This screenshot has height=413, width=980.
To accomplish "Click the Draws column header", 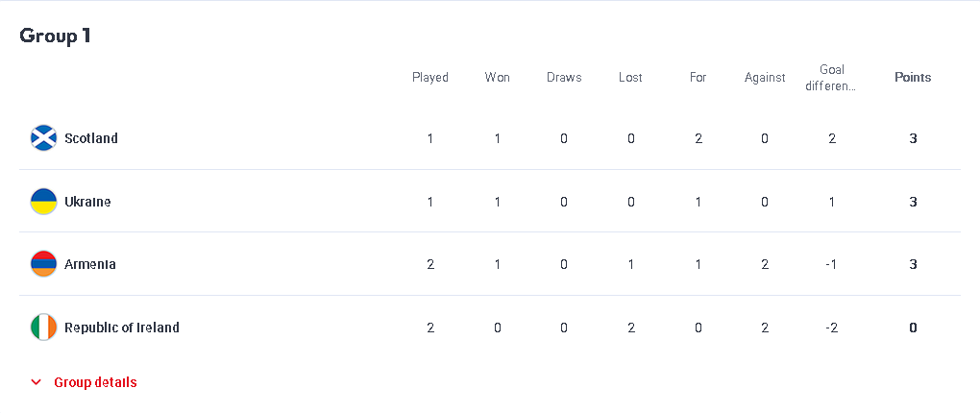I will coord(564,78).
